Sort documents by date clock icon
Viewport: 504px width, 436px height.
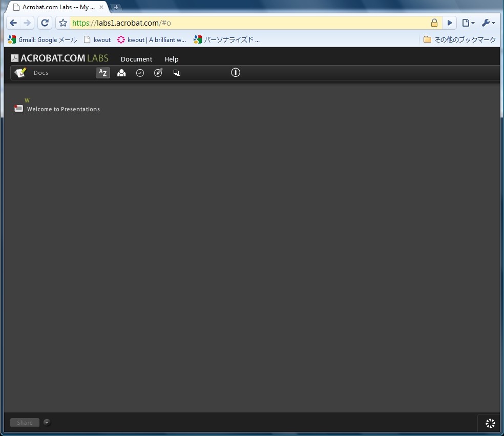pos(140,73)
